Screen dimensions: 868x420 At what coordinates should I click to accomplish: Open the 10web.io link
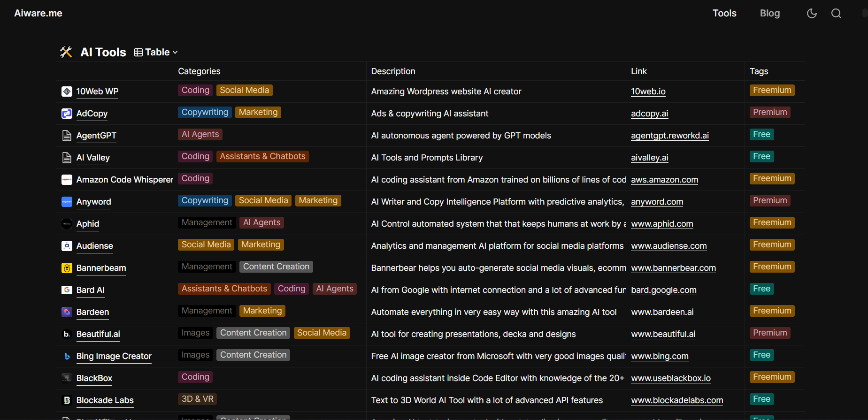pos(648,92)
